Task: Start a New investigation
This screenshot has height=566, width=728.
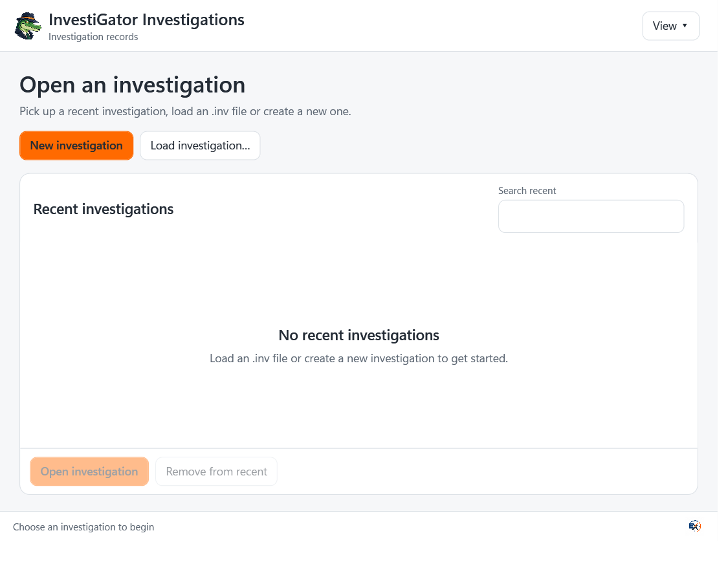Action: (x=76, y=146)
